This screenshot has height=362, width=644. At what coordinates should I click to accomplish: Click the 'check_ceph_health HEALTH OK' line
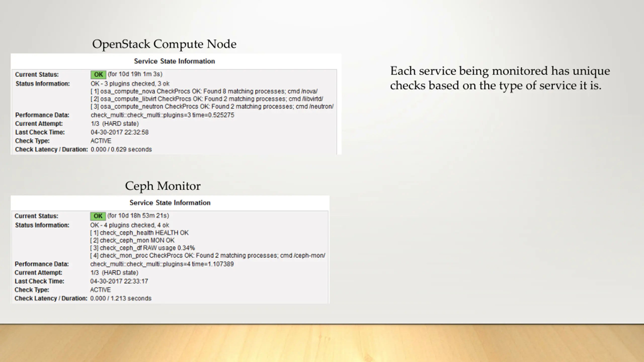click(139, 233)
